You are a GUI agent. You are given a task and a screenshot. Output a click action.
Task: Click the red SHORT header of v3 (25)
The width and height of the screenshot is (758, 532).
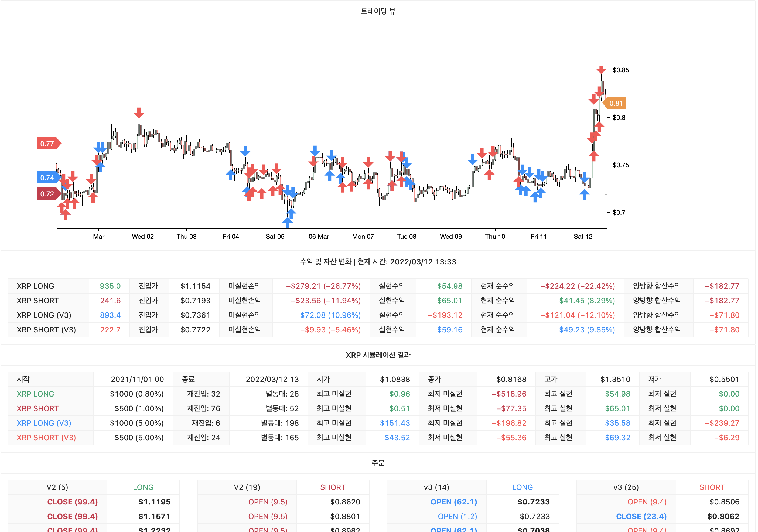pos(712,487)
